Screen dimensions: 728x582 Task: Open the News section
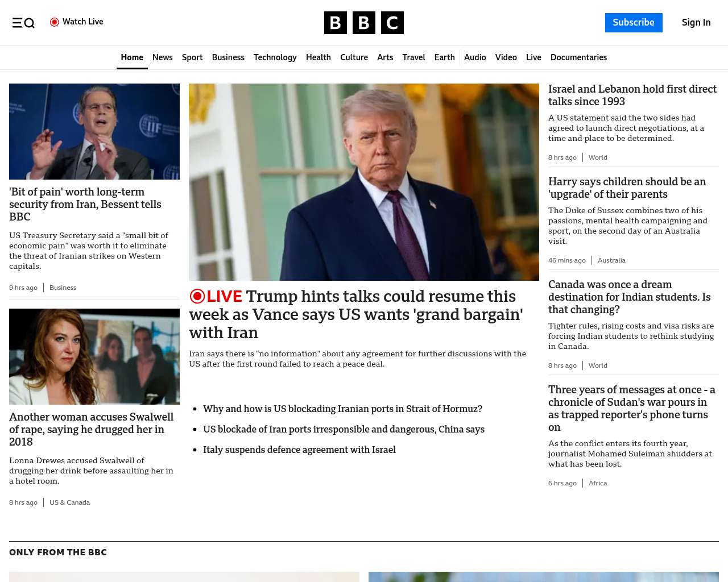tap(163, 57)
